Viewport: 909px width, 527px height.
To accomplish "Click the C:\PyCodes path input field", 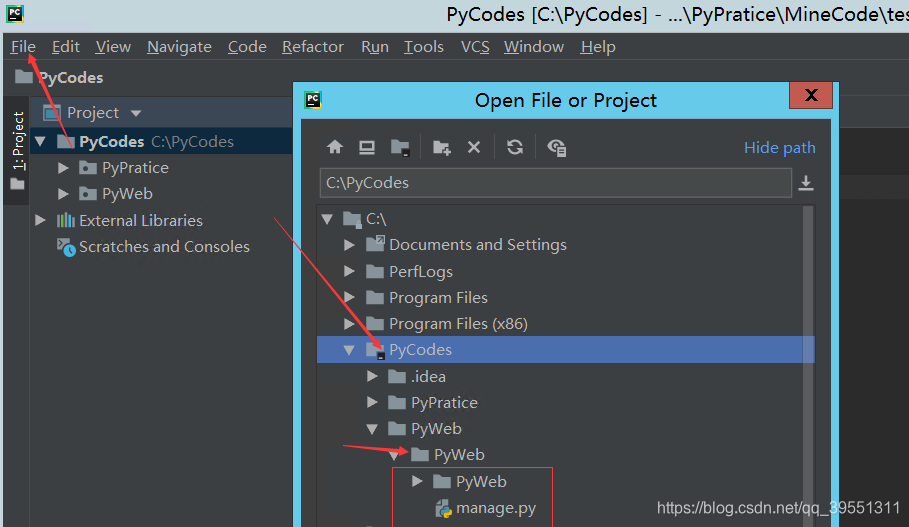I will click(x=555, y=183).
